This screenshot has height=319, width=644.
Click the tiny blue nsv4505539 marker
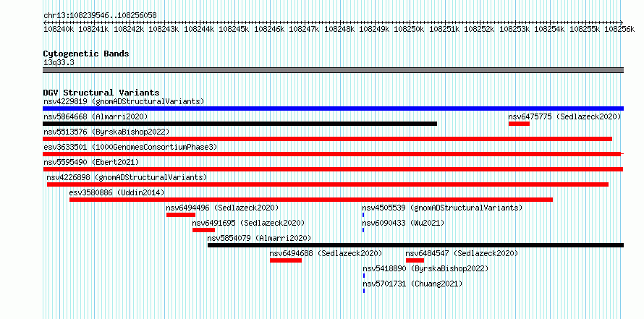(x=363, y=215)
